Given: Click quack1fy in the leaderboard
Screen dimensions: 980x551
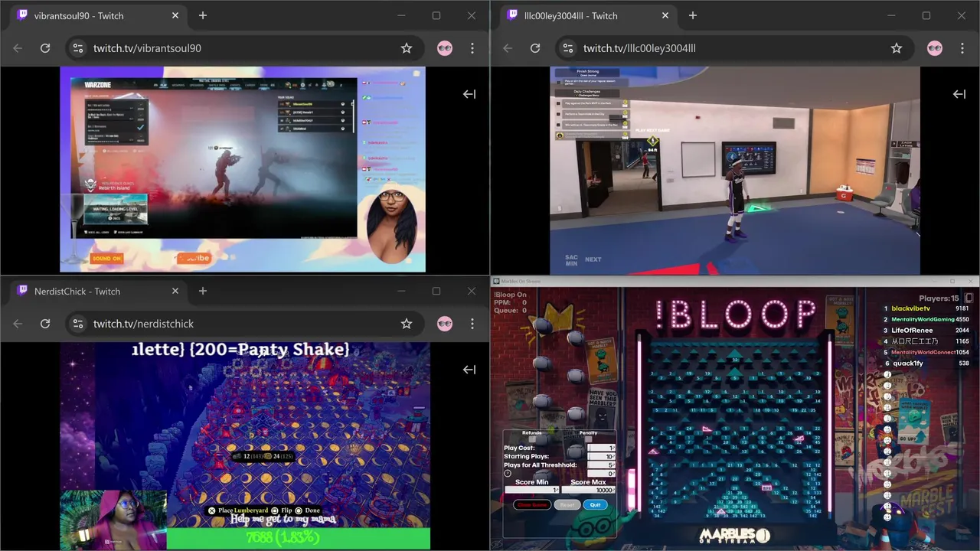Looking at the screenshot, I should (x=907, y=363).
